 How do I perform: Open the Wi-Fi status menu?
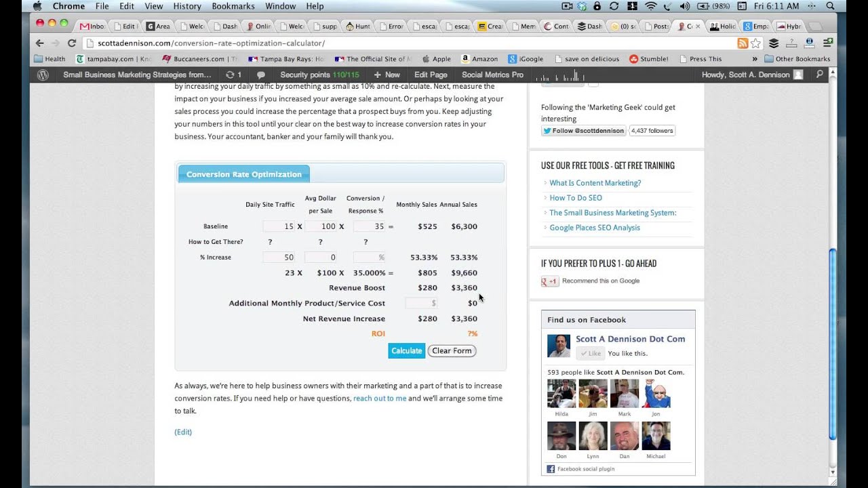point(651,6)
